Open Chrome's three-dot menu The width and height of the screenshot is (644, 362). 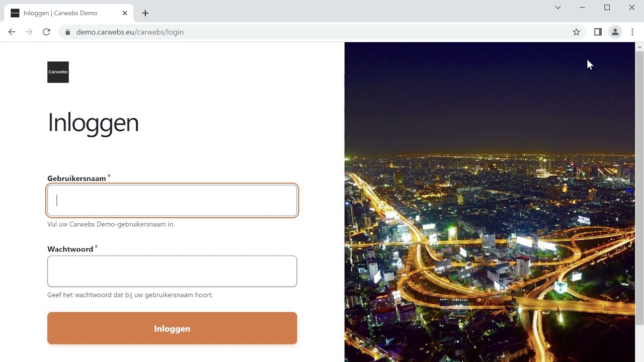(632, 32)
